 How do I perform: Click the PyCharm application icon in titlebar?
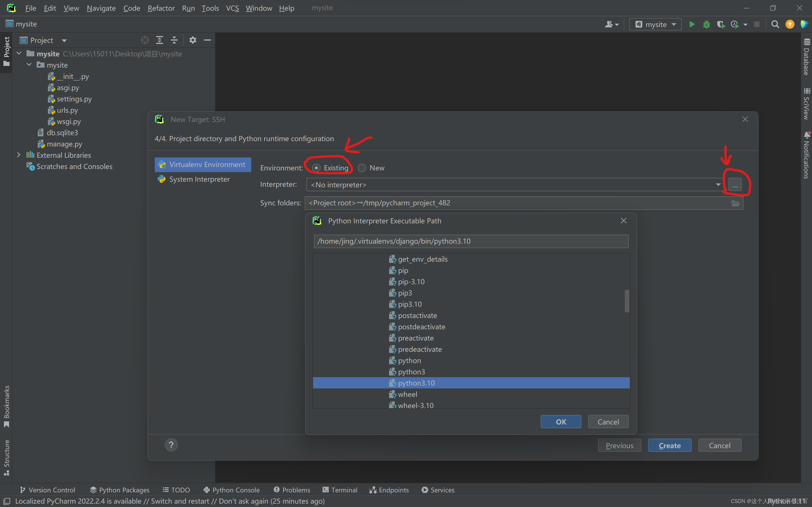tap(11, 8)
